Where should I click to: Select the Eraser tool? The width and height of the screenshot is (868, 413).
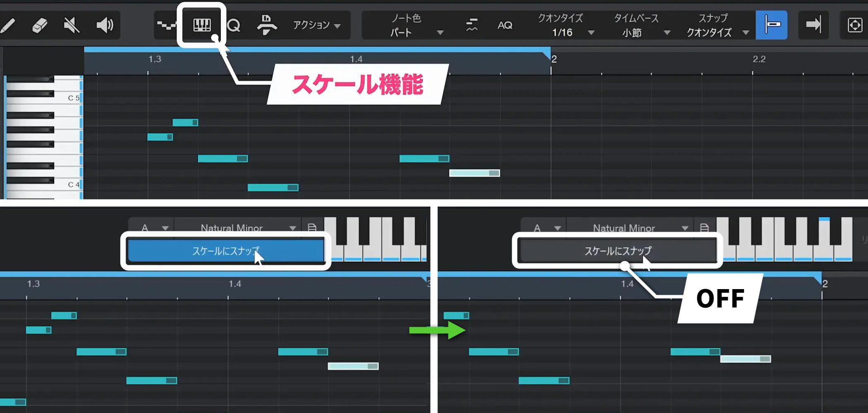tap(40, 26)
